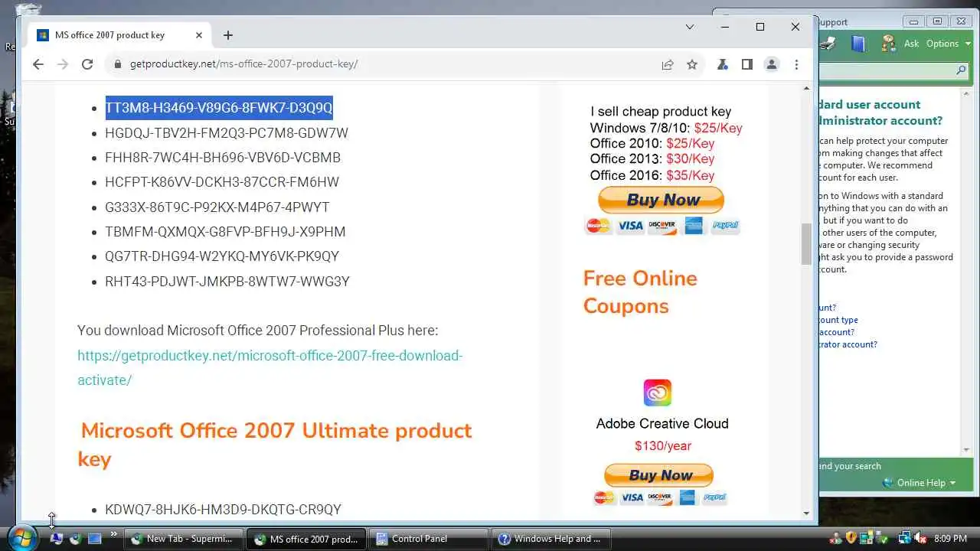Click the Free Online Coupons heading
The image size is (980, 551).
click(640, 292)
